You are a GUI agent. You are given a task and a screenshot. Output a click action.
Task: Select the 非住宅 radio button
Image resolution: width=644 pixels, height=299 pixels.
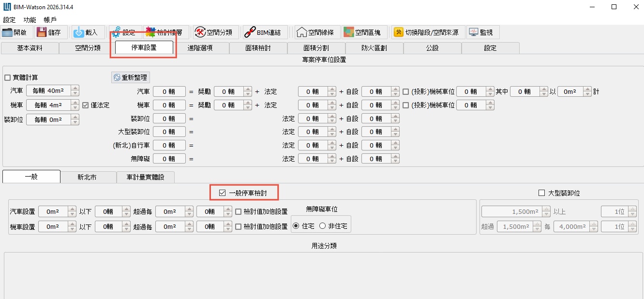322,226
